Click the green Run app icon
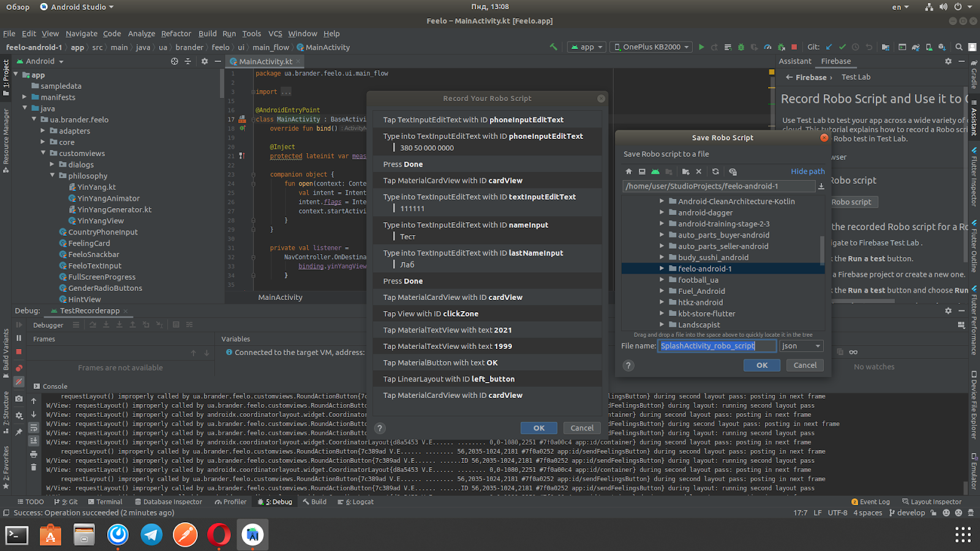Viewport: 980px width, 551px height. coord(701,47)
